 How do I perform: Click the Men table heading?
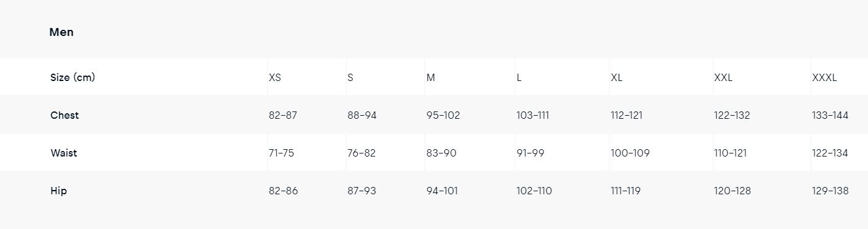coord(62,32)
